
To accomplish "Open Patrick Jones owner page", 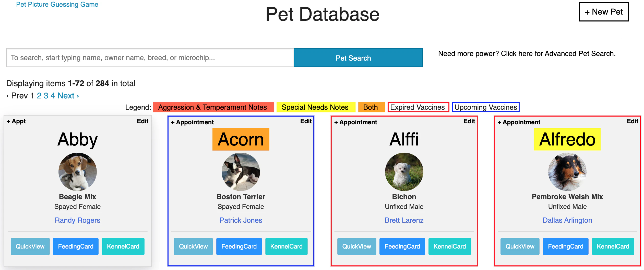I will pyautogui.click(x=240, y=220).
